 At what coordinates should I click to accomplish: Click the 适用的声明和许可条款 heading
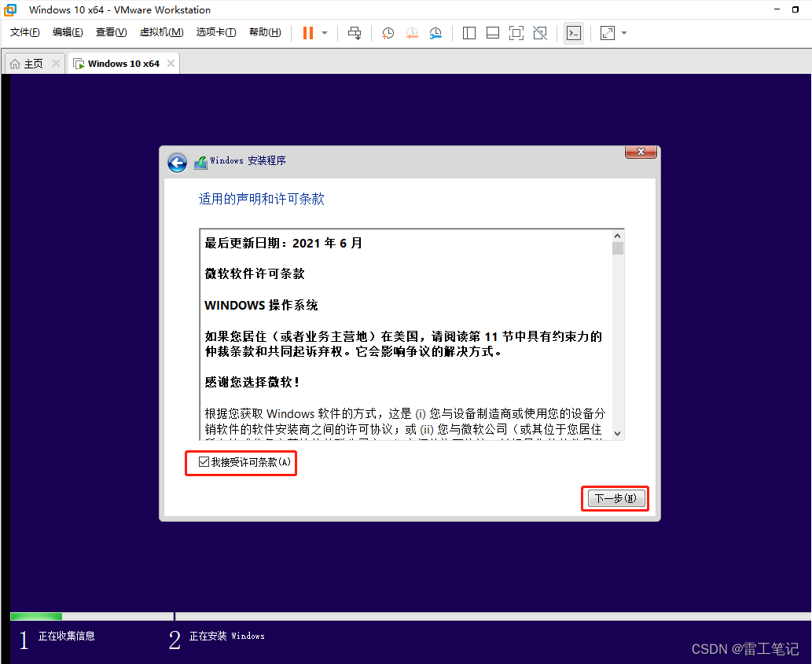[262, 200]
